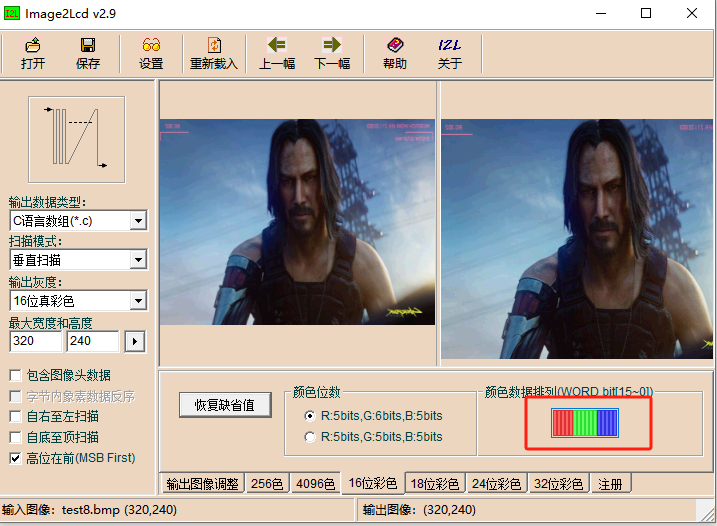This screenshot has height=526, width=717.
Task: Toggle 字节内象素数据反序 checkbox
Action: click(x=15, y=396)
